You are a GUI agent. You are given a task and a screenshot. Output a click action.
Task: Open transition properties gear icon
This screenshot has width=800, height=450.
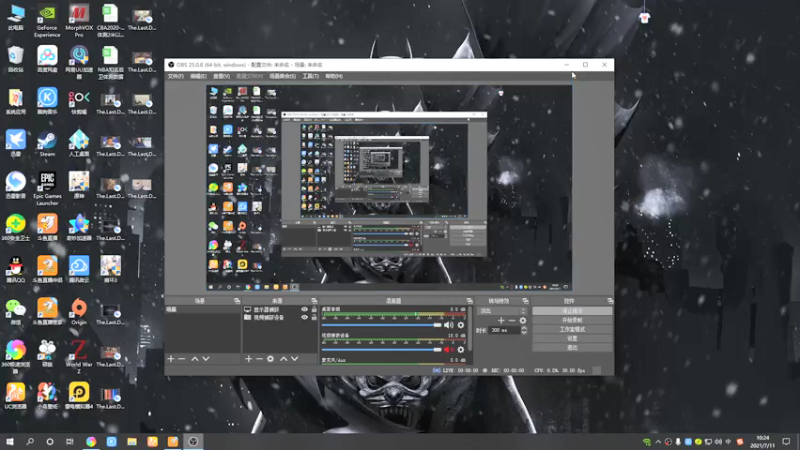pos(522,320)
